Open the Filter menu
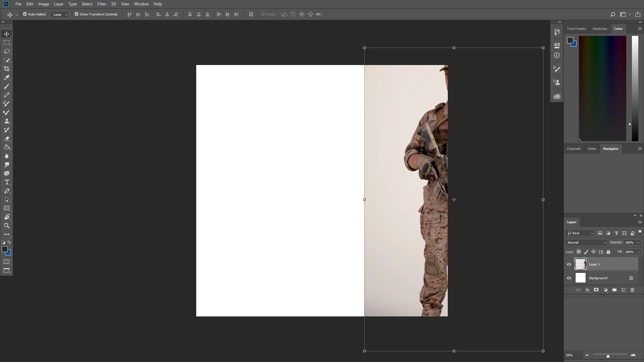The image size is (644, 362). (x=101, y=4)
